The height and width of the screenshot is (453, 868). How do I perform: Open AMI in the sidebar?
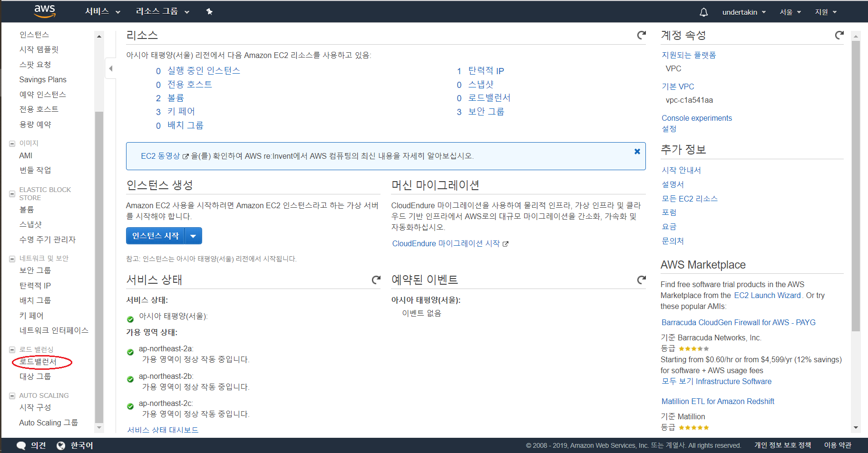[26, 155]
